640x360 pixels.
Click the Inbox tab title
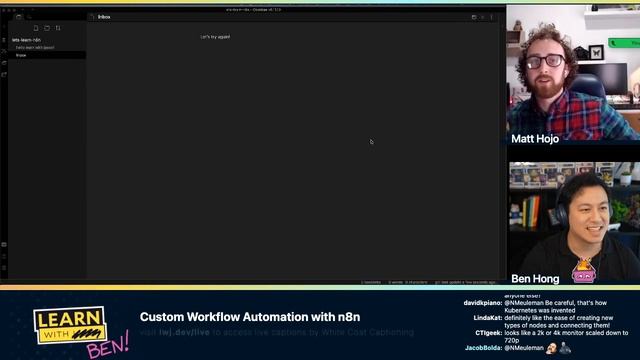[104, 17]
